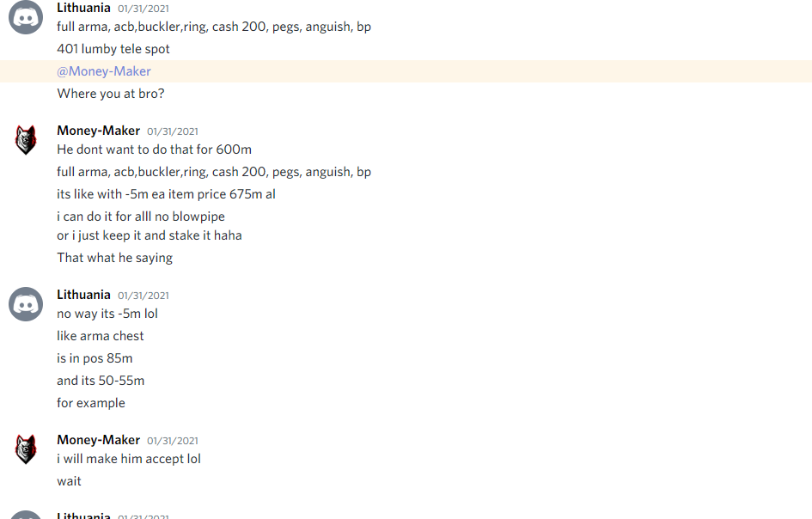Open Money-Maker's wolf avatar beside 'i will make him accept'
This screenshot has width=812, height=519.
pyautogui.click(x=26, y=449)
